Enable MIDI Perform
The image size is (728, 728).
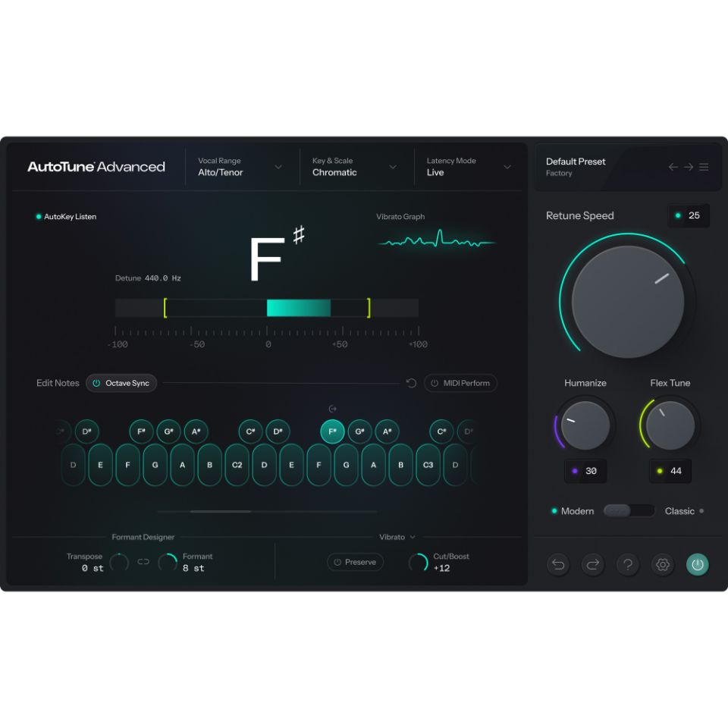[x=460, y=383]
